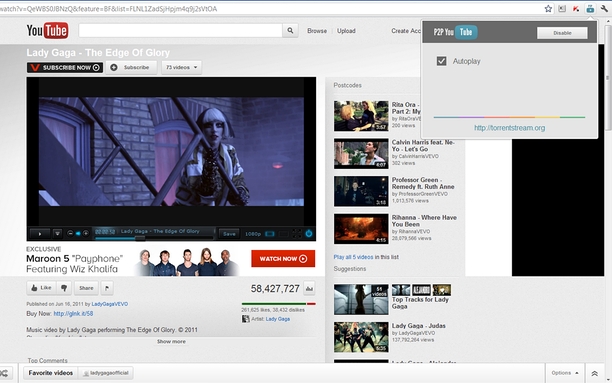Show video statistics chart icon
Image resolution: width=612 pixels, height=383 pixels.
point(309,289)
